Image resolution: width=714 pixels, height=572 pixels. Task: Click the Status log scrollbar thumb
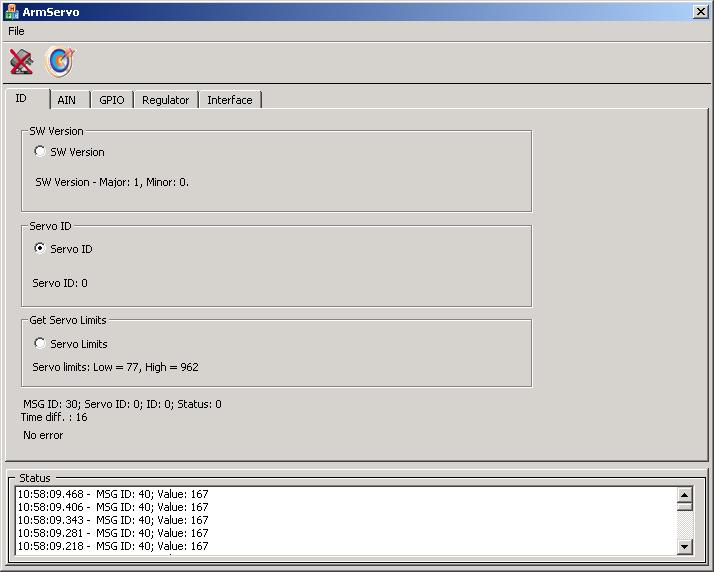click(x=684, y=506)
